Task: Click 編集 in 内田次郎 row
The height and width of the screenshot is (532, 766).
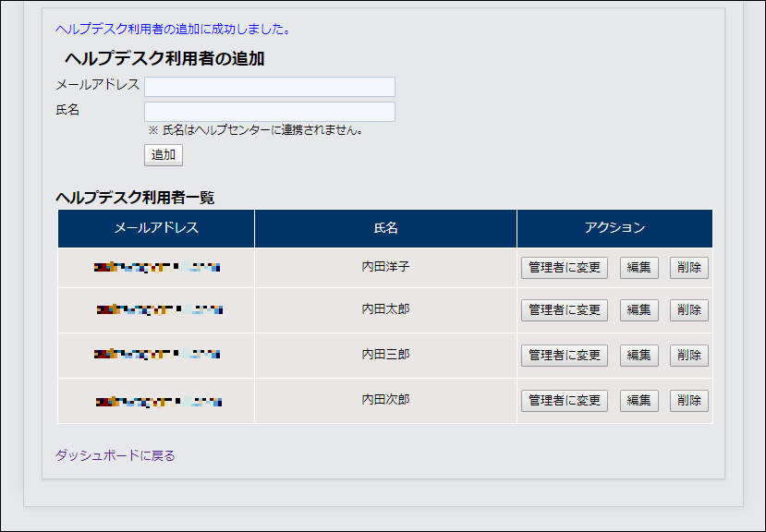Action: point(638,401)
